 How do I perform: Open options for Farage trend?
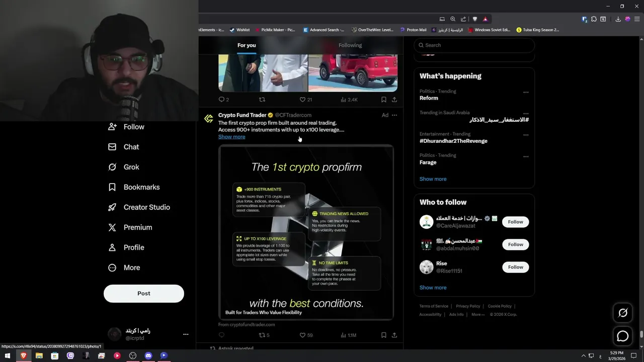pos(526,156)
